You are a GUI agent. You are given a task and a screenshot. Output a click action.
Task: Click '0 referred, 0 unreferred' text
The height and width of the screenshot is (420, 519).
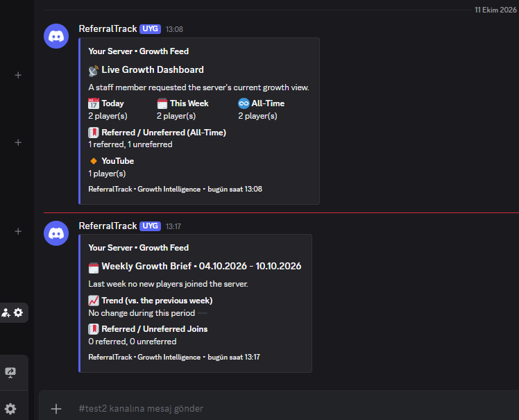click(x=133, y=342)
